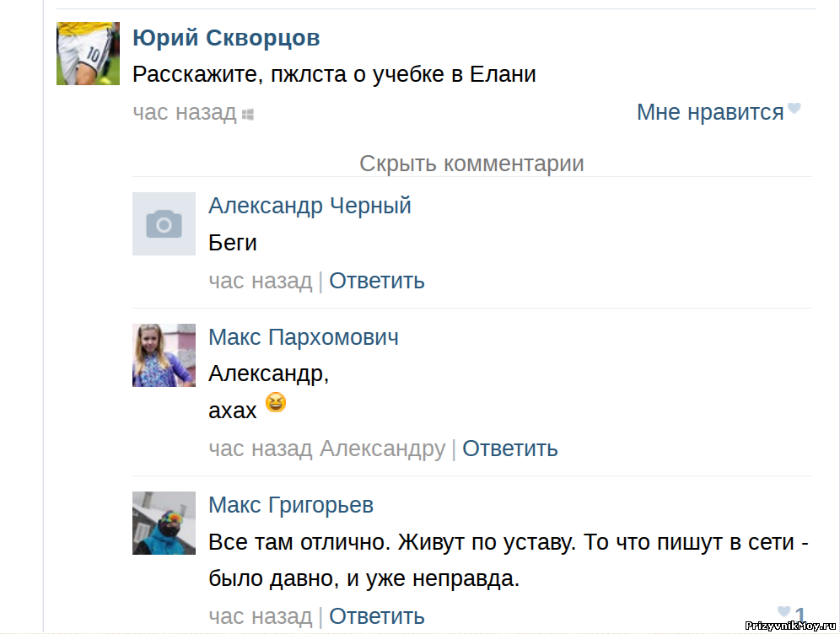Image resolution: width=840 pixels, height=634 pixels.
Task: Click Ответить under the Беги comment
Action: tap(377, 281)
